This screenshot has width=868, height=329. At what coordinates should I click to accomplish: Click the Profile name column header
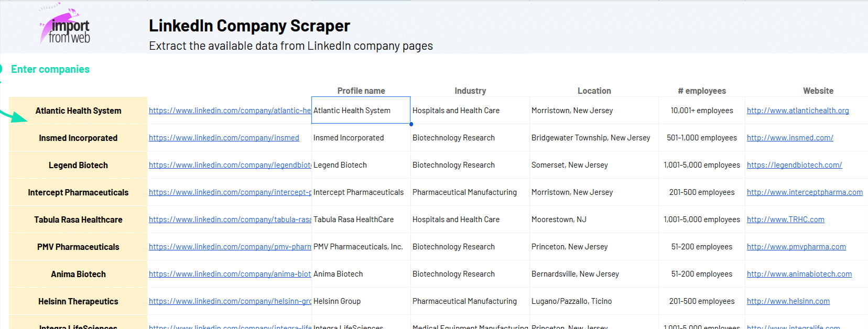click(x=361, y=91)
